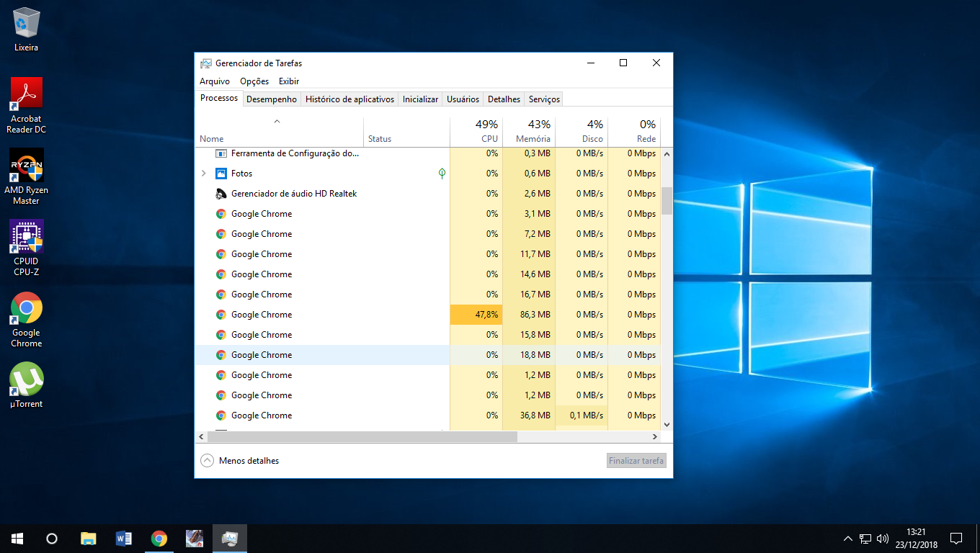Viewport: 980px width, 553px height.
Task: Collapse view with Menos detalhes
Action: 240,461
